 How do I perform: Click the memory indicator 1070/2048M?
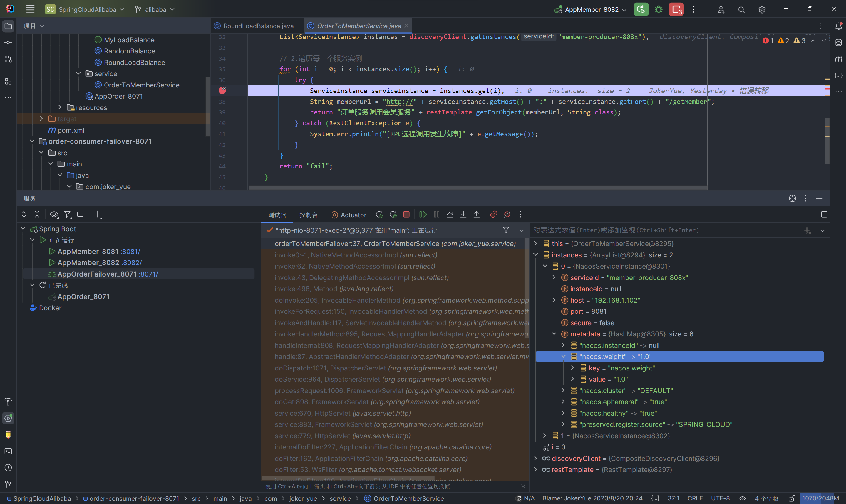point(820,498)
